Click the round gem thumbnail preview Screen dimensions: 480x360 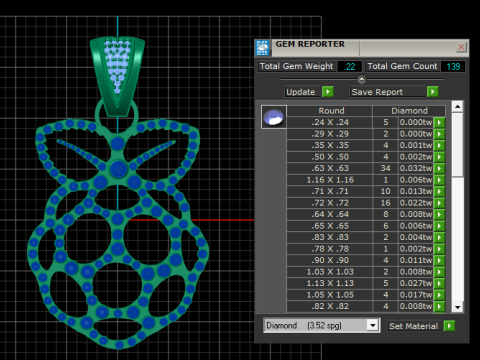tap(274, 117)
